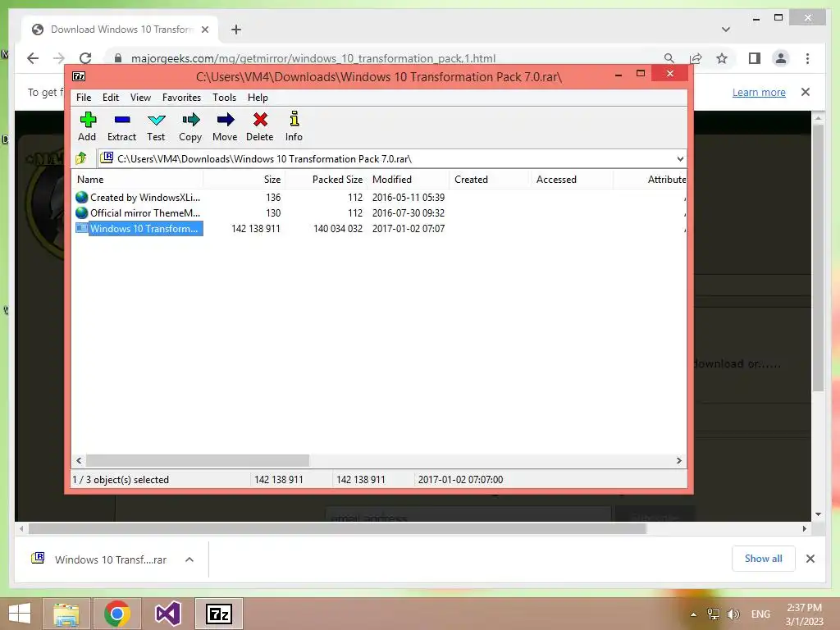The width and height of the screenshot is (840, 630).
Task: Open the View menu
Action: point(140,98)
